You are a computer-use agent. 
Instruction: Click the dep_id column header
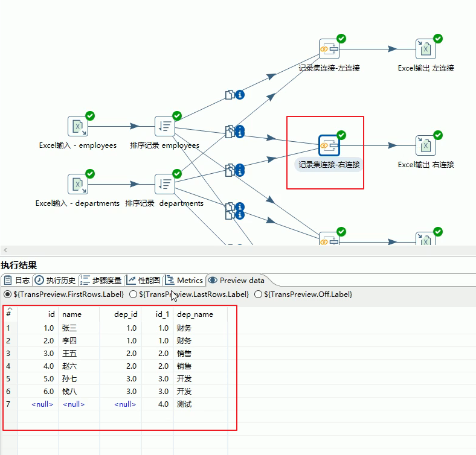(x=121, y=314)
